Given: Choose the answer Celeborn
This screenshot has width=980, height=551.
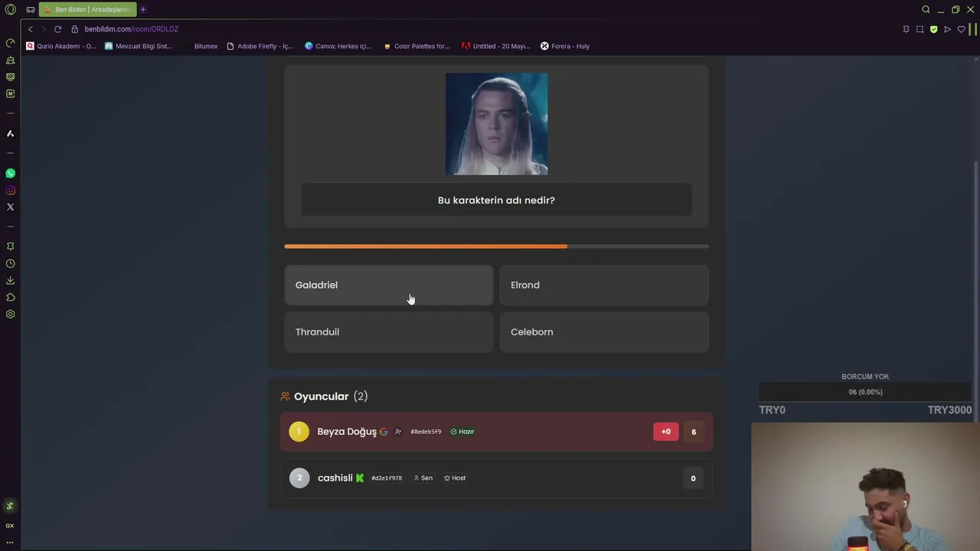Looking at the screenshot, I should tap(604, 332).
